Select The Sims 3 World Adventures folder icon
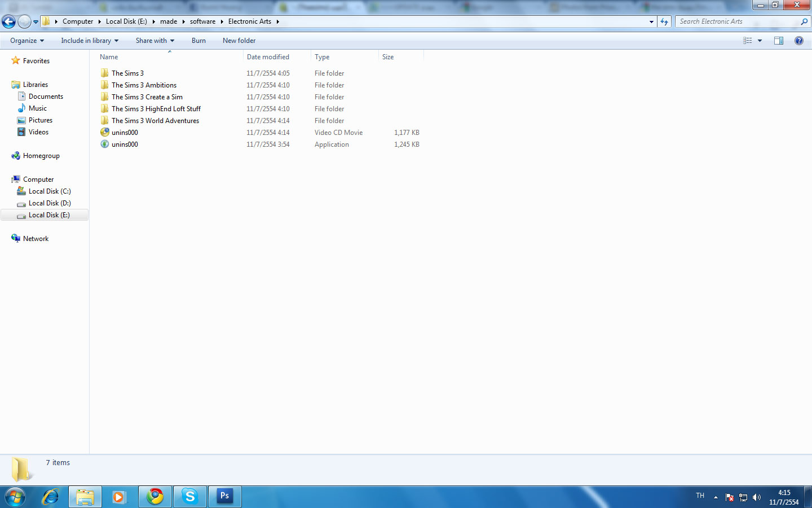The width and height of the screenshot is (812, 508). 105,121
